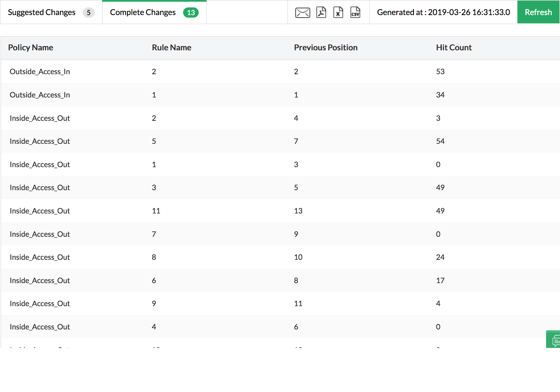The width and height of the screenshot is (560, 392).
Task: Click Inside_Access_Out rule 7 hit count zero
Action: [x=438, y=233]
